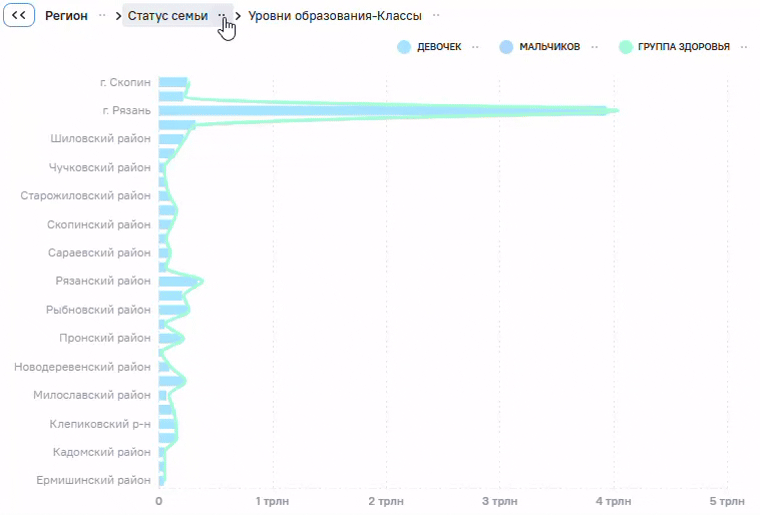Select the Статус семьи breadcrumb level
This screenshot has width=760, height=515.
pyautogui.click(x=168, y=16)
